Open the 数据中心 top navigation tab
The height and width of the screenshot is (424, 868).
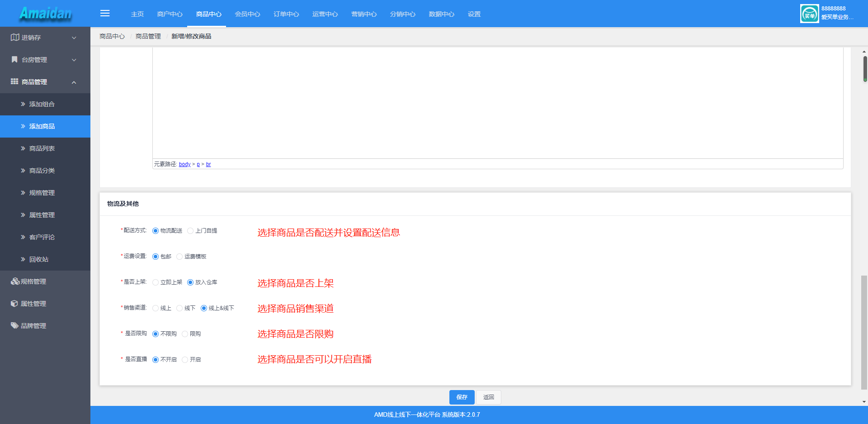tap(442, 14)
